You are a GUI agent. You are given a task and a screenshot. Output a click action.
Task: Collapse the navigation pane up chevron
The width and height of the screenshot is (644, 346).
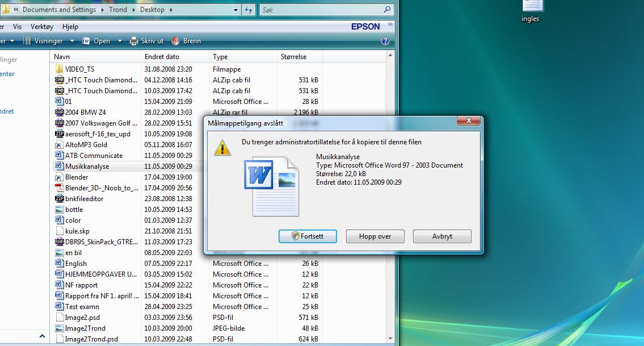(x=42, y=336)
